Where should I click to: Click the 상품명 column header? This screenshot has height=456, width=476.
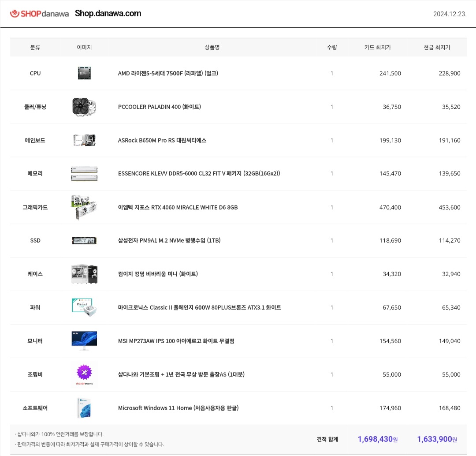click(212, 47)
